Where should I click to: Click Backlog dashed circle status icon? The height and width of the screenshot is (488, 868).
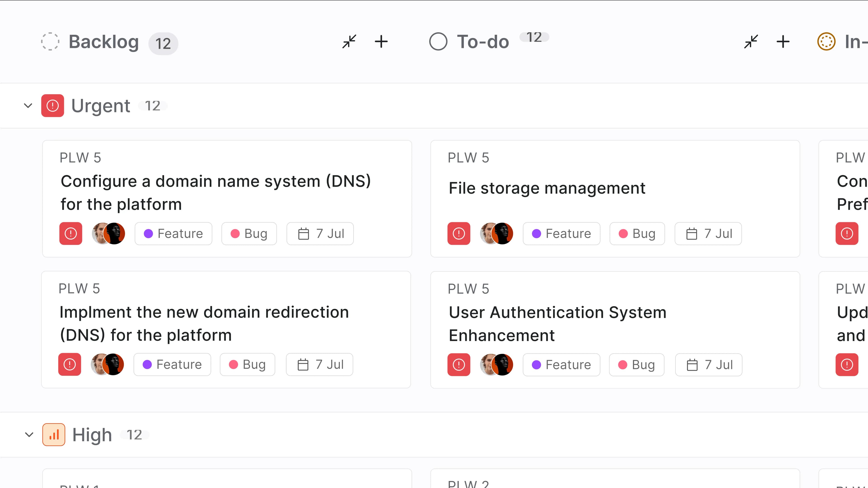pos(50,42)
